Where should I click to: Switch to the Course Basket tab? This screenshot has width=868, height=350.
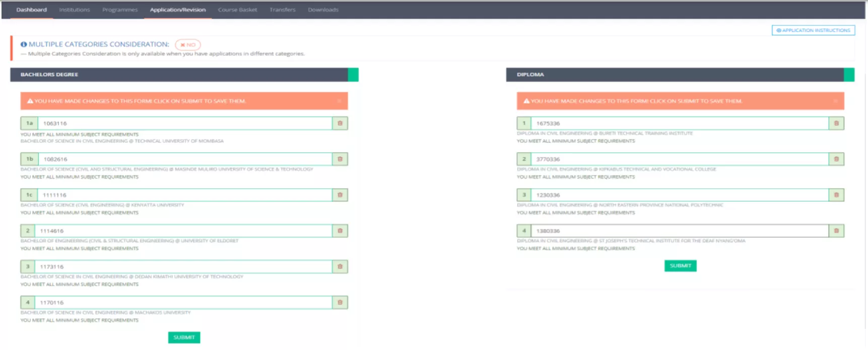pyautogui.click(x=237, y=10)
